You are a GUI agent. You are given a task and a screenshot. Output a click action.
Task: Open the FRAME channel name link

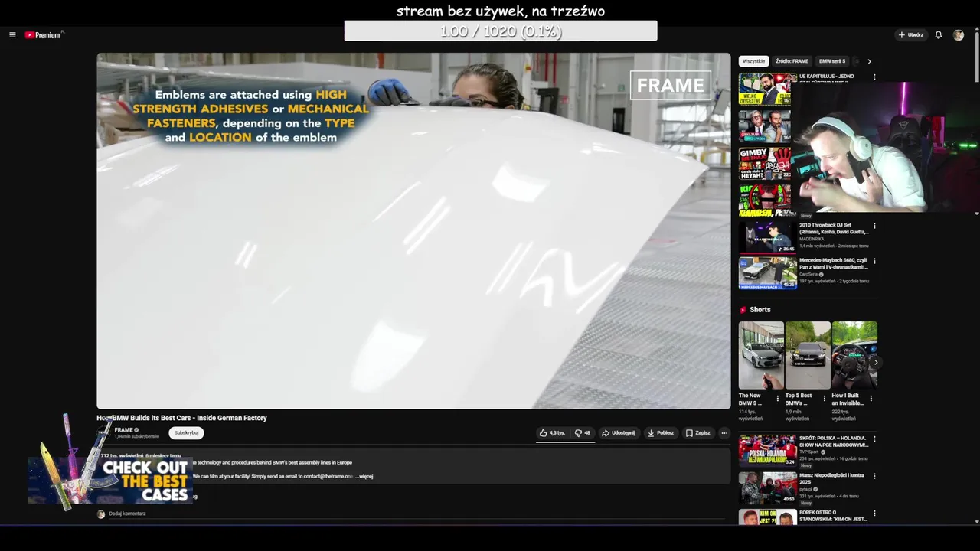click(123, 430)
